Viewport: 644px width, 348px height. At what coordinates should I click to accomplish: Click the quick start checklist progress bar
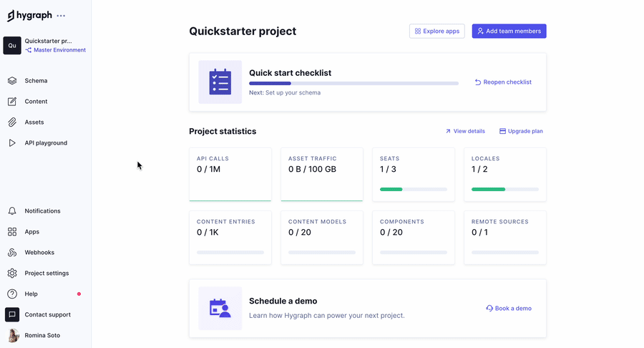coord(353,84)
